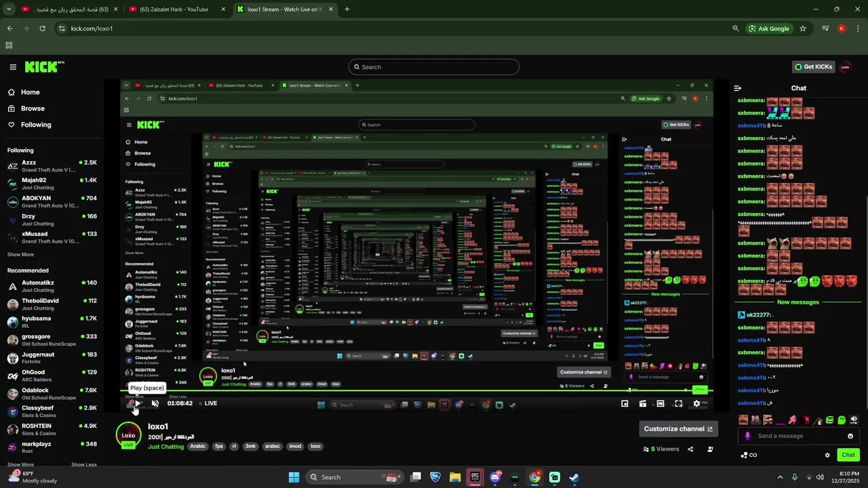Screen dimensions: 868x488
Task: Click the Get KICKs button
Action: 814,67
